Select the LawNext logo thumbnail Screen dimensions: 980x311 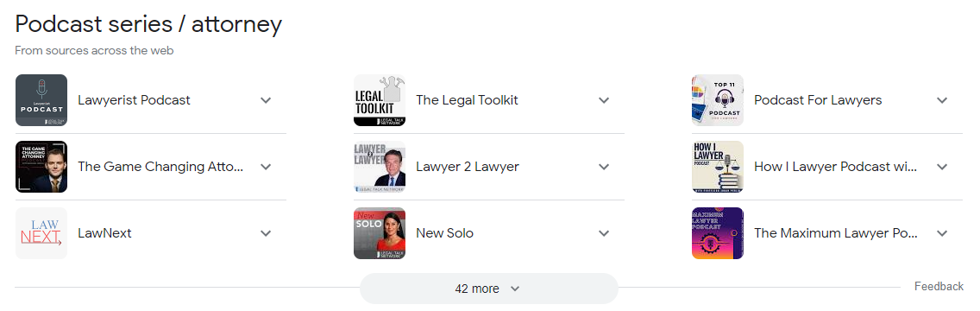pos(41,233)
